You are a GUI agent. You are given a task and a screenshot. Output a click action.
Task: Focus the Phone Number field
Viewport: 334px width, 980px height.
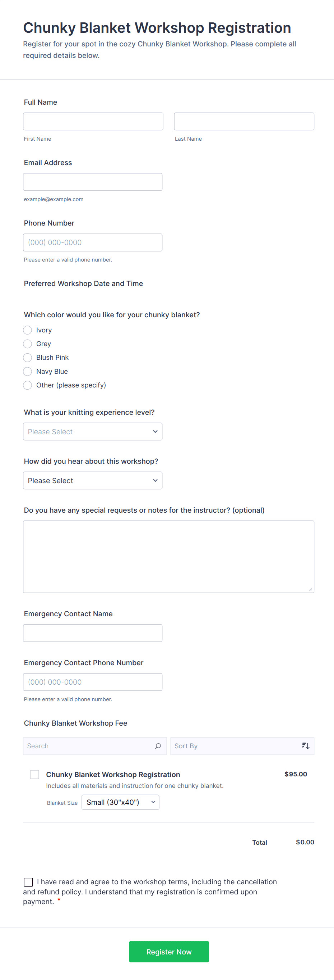pyautogui.click(x=93, y=242)
